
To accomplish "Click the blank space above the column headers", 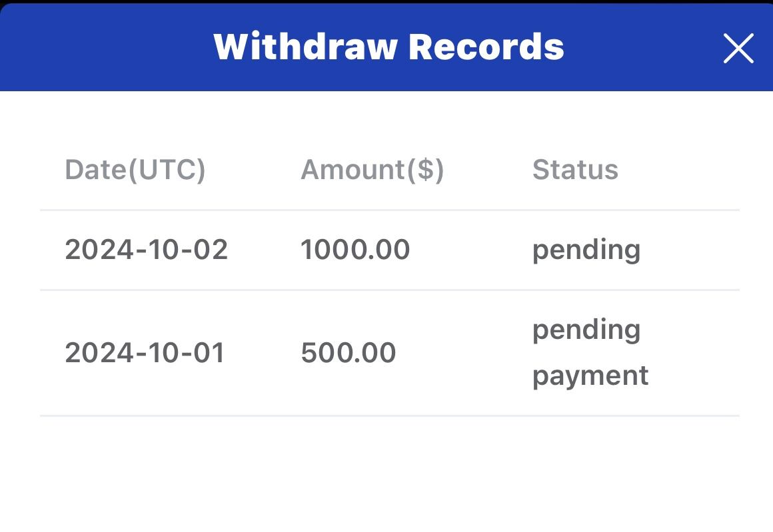I will pyautogui.click(x=386, y=123).
